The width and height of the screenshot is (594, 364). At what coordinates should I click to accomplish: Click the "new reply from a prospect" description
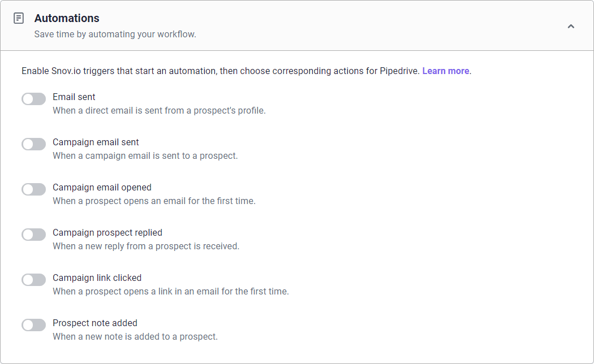coord(146,246)
